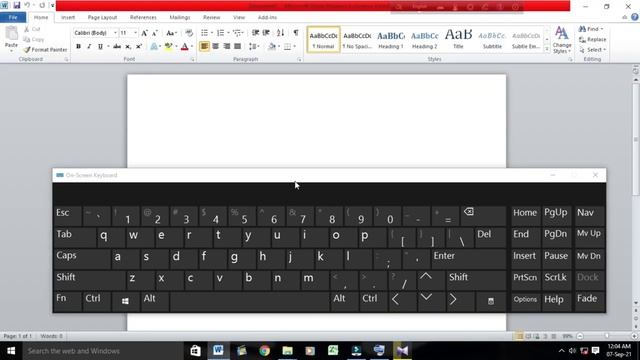Click the menu key on On-Screen Keyboard
Screen dimensions: 640x360
tap(491, 301)
